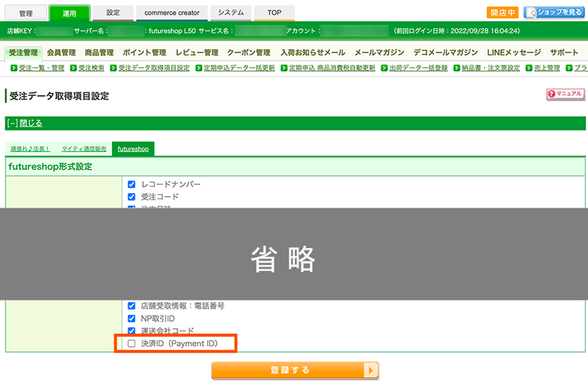
Task: Select 受注管理 menu
Action: [x=23, y=53]
